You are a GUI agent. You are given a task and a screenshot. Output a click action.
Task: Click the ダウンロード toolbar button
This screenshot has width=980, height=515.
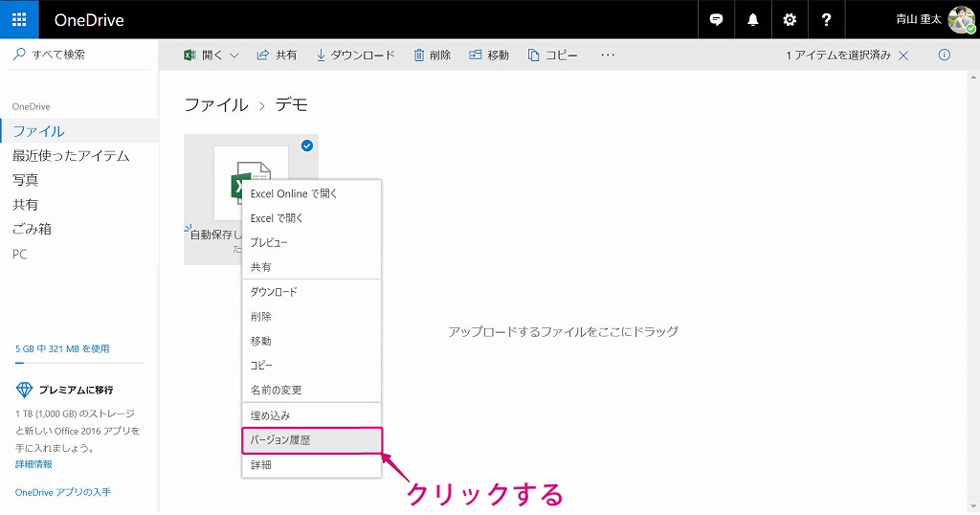coord(355,56)
